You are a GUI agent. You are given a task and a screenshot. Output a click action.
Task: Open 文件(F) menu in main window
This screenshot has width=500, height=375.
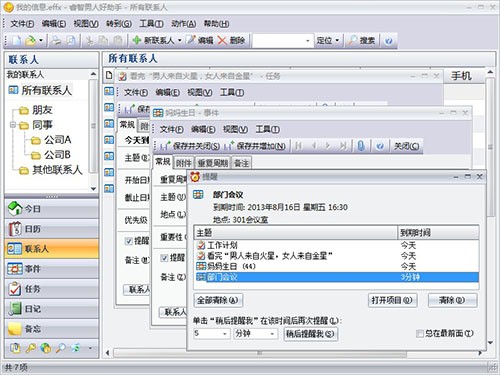(x=22, y=24)
